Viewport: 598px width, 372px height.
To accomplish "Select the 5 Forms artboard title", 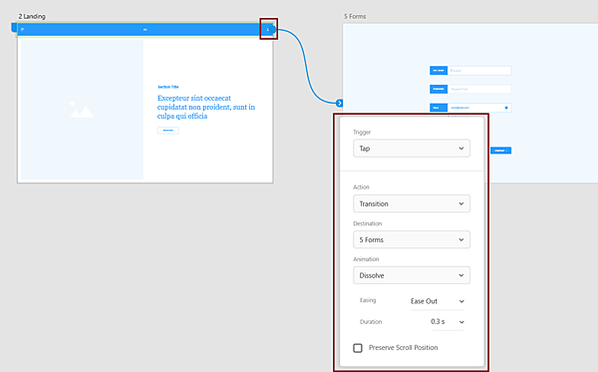I will 355,16.
